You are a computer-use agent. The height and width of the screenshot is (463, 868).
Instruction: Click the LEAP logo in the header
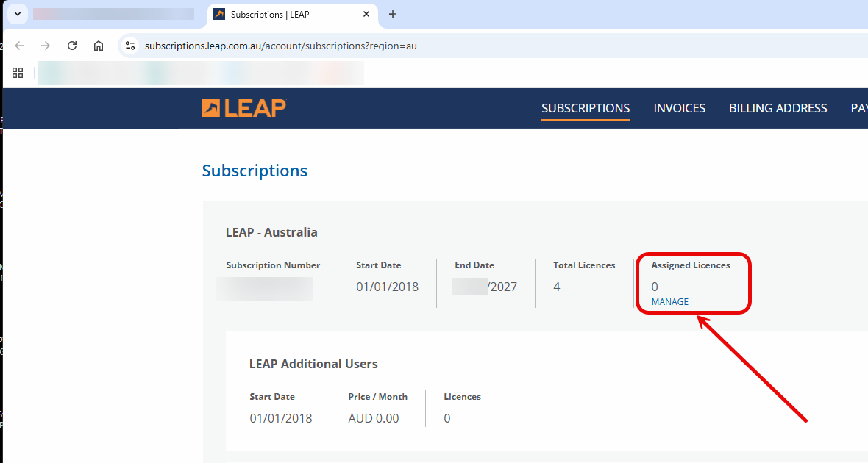tap(243, 107)
